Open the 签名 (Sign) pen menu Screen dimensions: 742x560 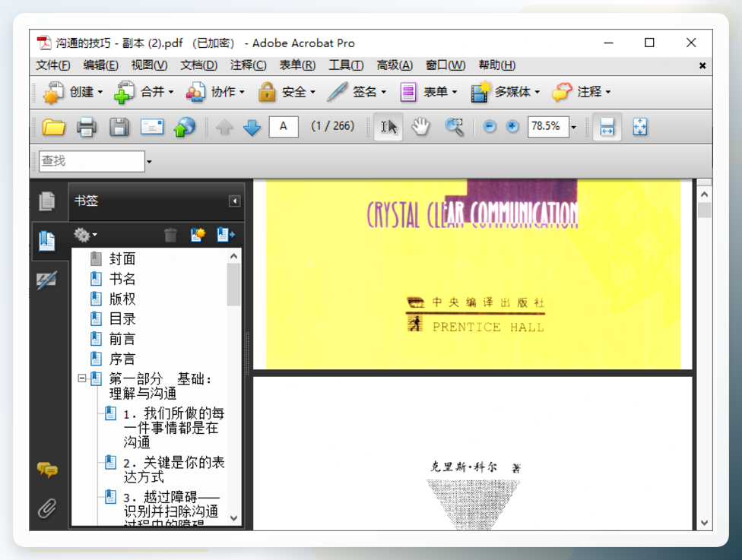(357, 92)
